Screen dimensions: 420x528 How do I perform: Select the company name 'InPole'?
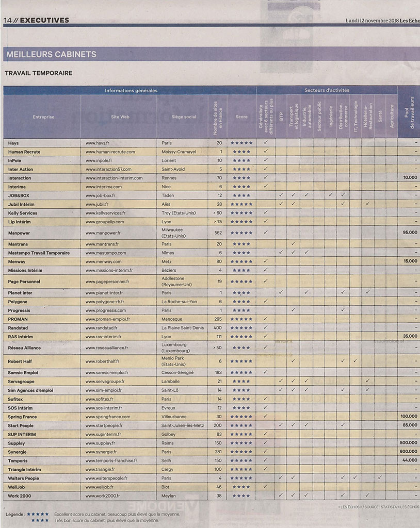click(x=15, y=161)
